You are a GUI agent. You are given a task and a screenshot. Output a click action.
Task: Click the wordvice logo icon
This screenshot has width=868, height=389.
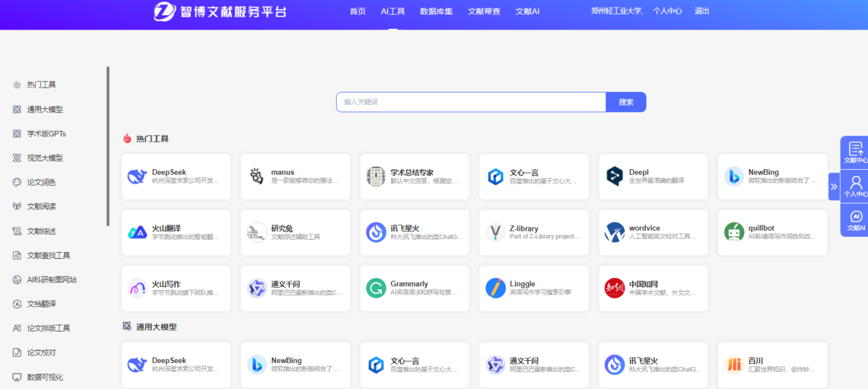coord(614,232)
